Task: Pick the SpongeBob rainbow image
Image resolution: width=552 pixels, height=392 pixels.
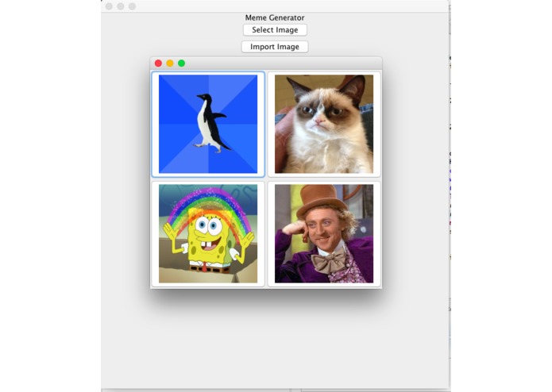Action: (208, 234)
